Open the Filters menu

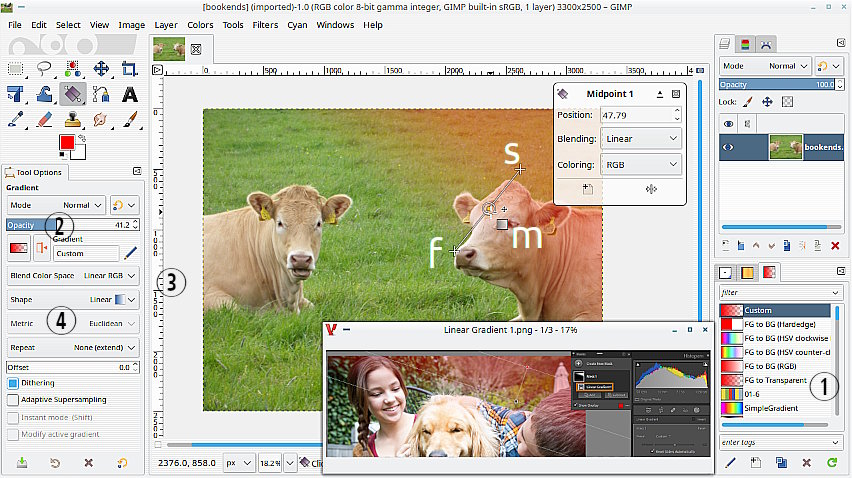(x=265, y=24)
